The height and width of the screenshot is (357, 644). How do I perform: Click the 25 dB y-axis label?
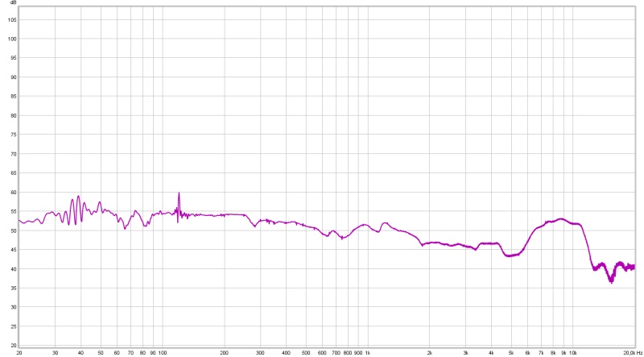click(x=11, y=326)
